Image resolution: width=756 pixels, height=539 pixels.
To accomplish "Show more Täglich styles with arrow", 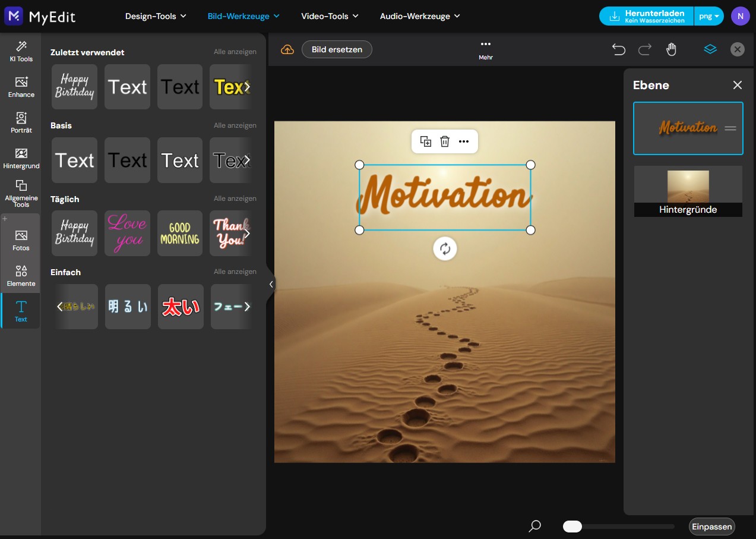I will point(248,233).
